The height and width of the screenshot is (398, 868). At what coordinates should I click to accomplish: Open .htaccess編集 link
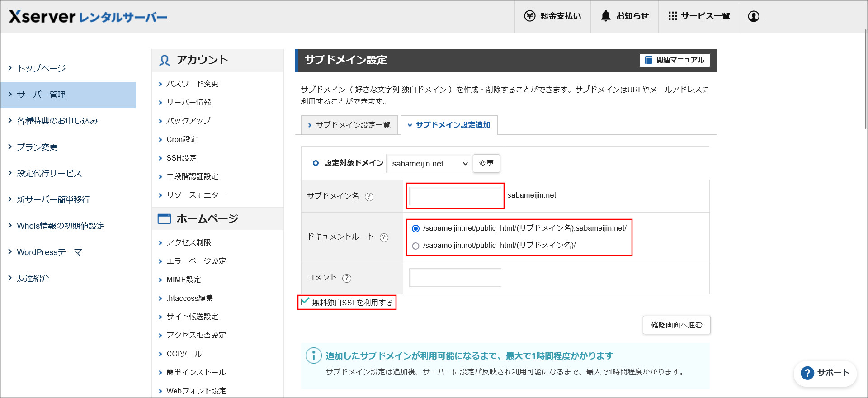(189, 298)
